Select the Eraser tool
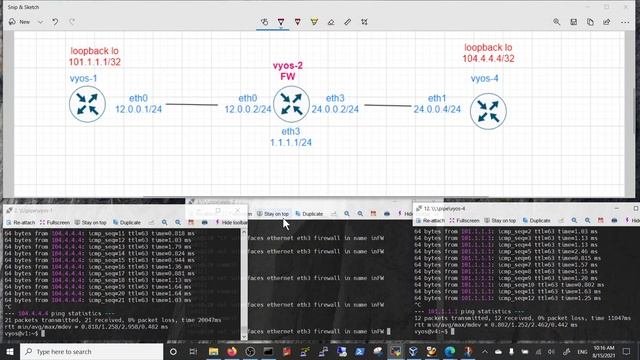The width and height of the screenshot is (640, 360). [x=331, y=22]
